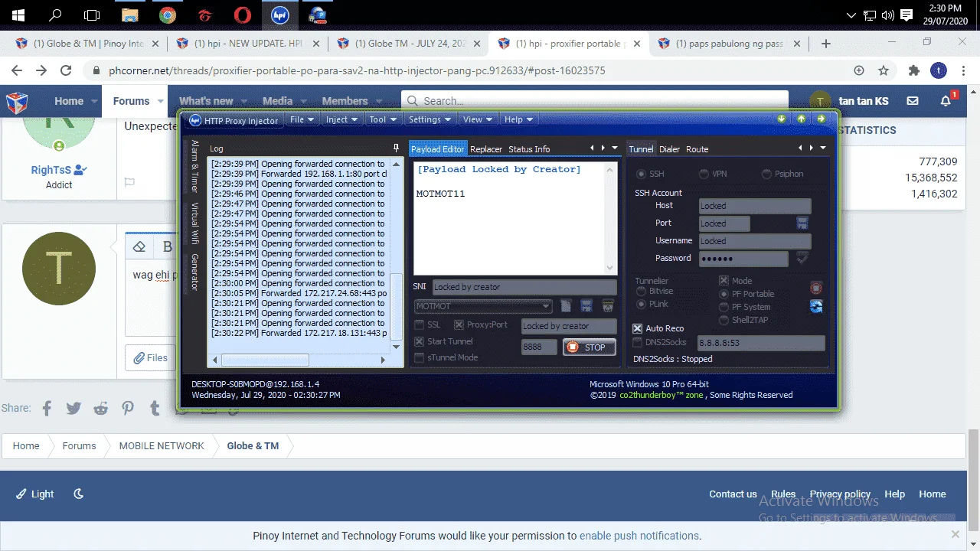Open the File menu in HTTP Proxy Injector

pyautogui.click(x=301, y=119)
